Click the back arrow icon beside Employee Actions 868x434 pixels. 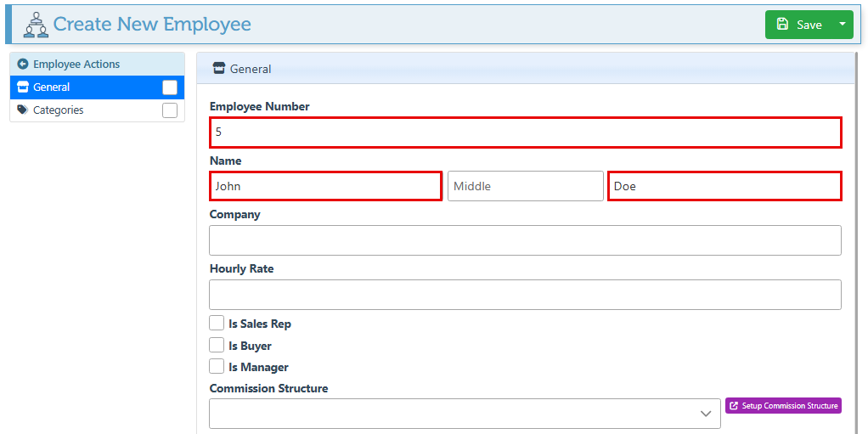pos(23,65)
